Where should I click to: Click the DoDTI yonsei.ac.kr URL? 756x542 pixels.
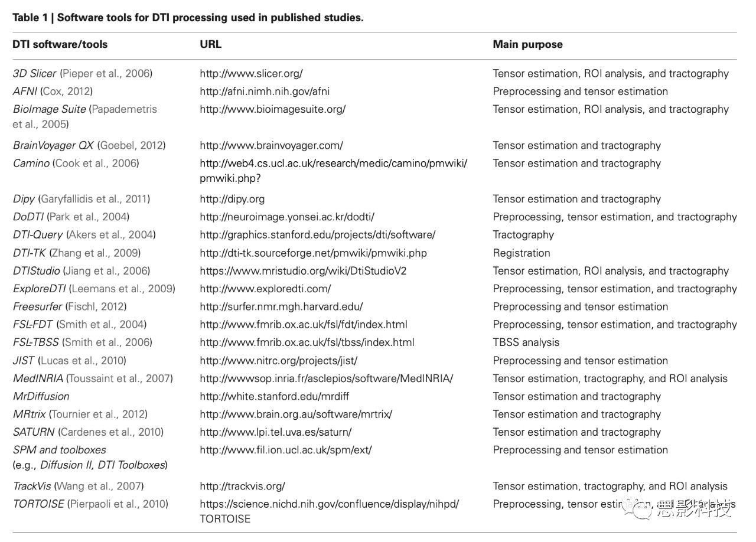click(287, 217)
